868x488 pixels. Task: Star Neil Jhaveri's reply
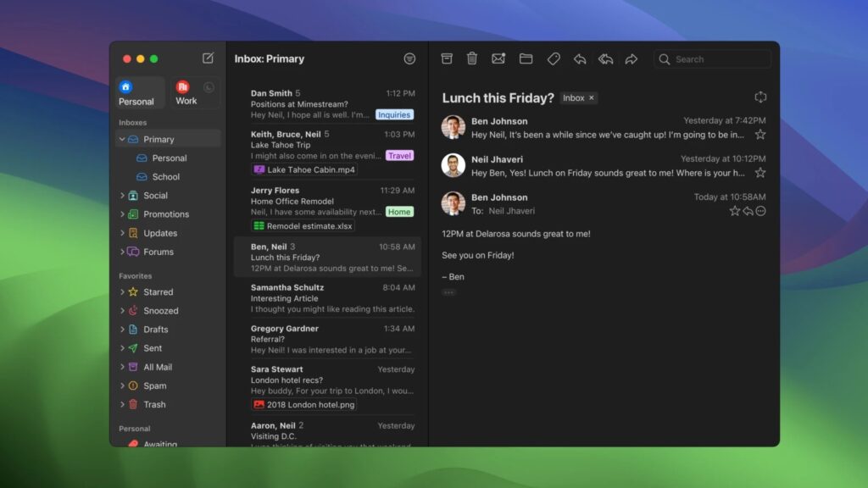pyautogui.click(x=760, y=172)
